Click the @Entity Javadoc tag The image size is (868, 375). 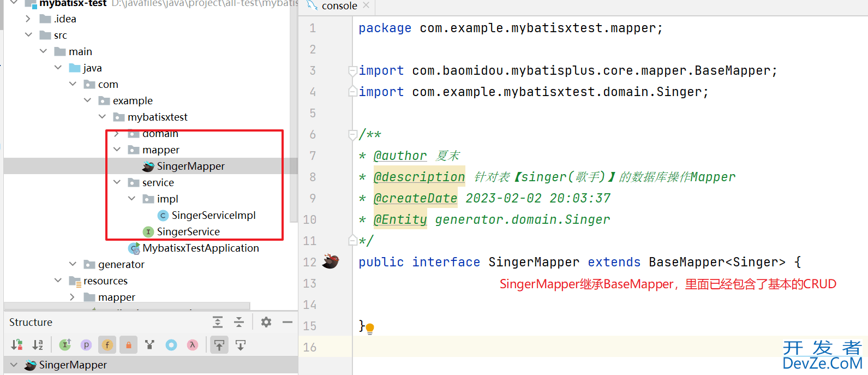[400, 219]
